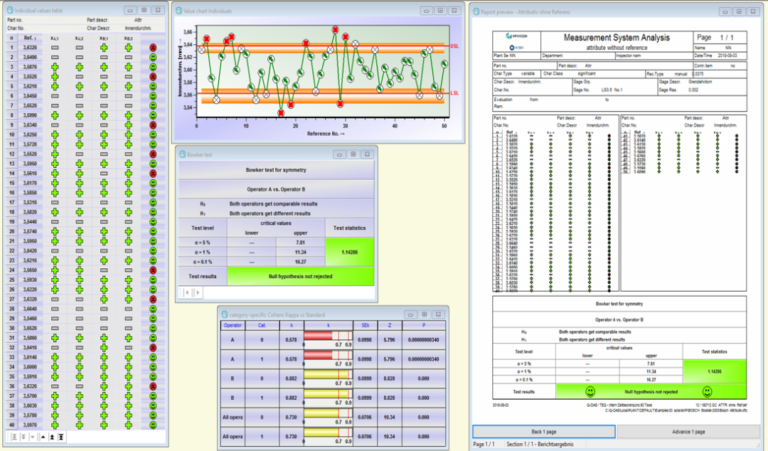Toggle the green plus in row 3 first column

coord(55,67)
